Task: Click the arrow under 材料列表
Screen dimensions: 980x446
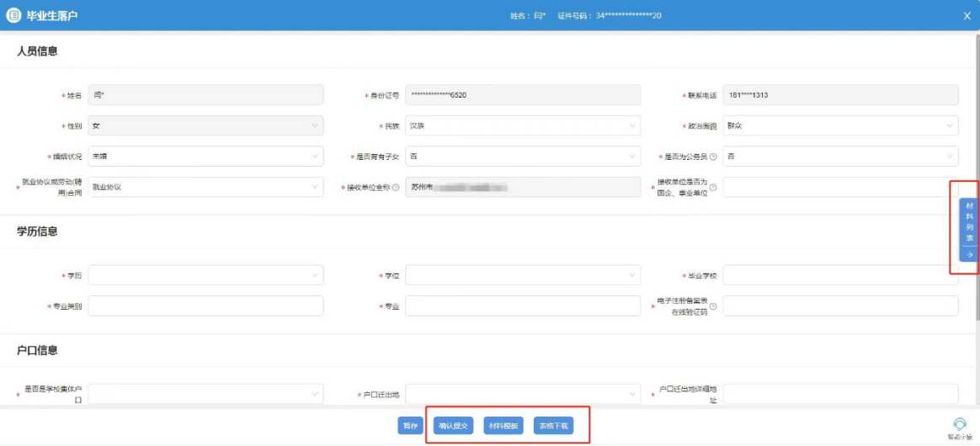Action: point(968,254)
